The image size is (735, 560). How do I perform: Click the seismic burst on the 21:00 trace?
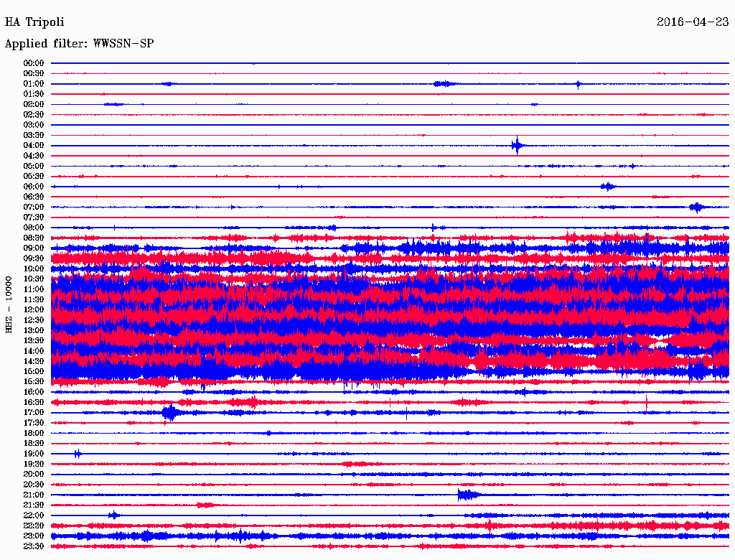[x=469, y=495]
